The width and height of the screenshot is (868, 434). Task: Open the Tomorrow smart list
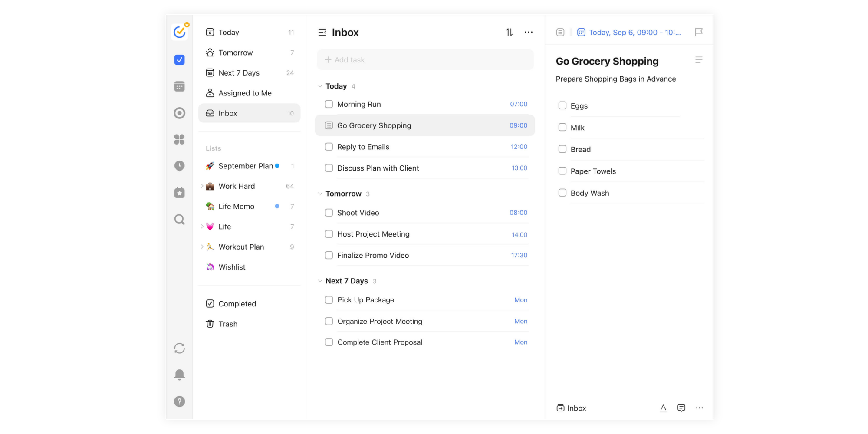(x=250, y=53)
